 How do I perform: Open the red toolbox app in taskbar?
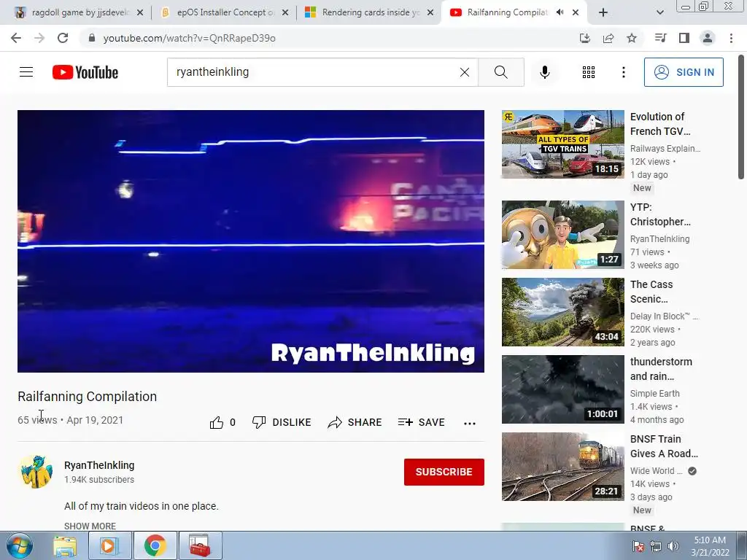coord(200,545)
